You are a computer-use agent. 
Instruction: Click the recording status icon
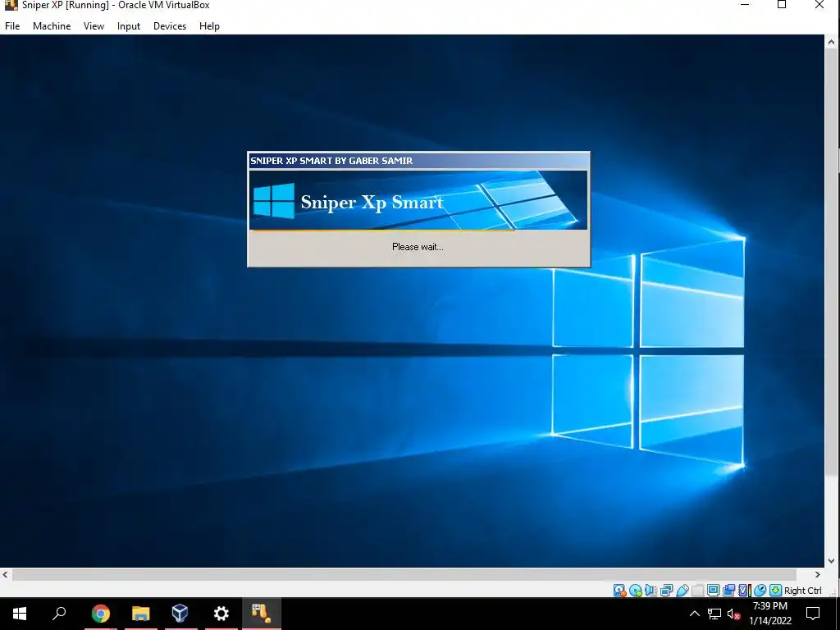(x=728, y=591)
